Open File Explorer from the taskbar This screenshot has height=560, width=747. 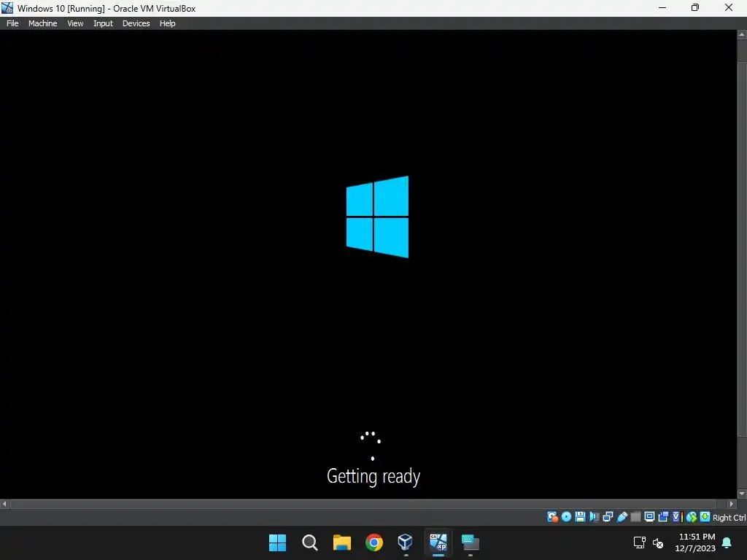342,542
